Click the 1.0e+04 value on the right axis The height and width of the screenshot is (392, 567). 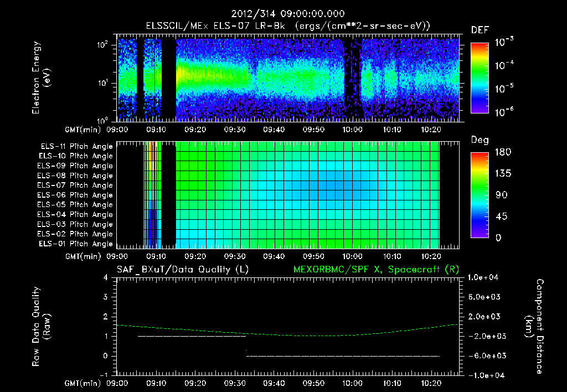(x=483, y=277)
